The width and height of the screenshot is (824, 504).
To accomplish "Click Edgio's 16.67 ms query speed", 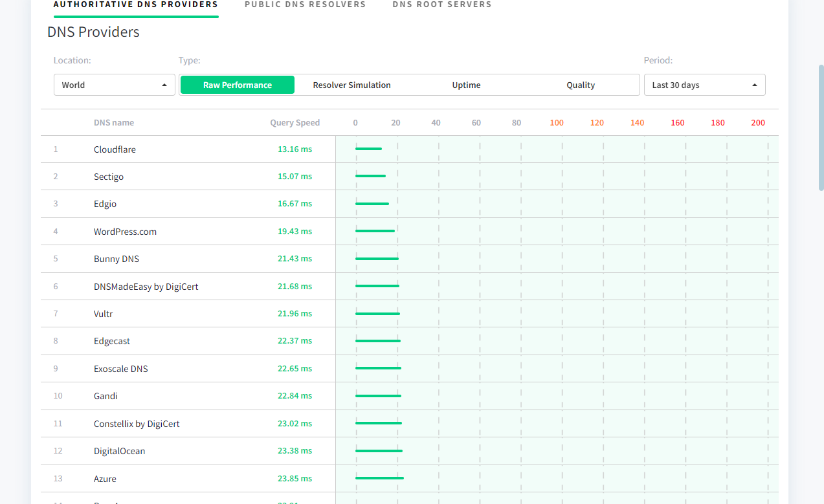I will [x=295, y=204].
